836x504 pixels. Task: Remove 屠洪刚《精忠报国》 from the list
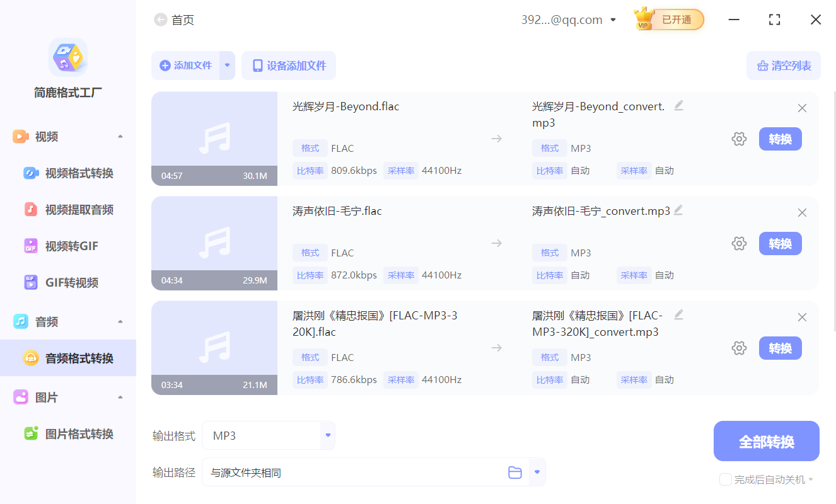pyautogui.click(x=802, y=317)
